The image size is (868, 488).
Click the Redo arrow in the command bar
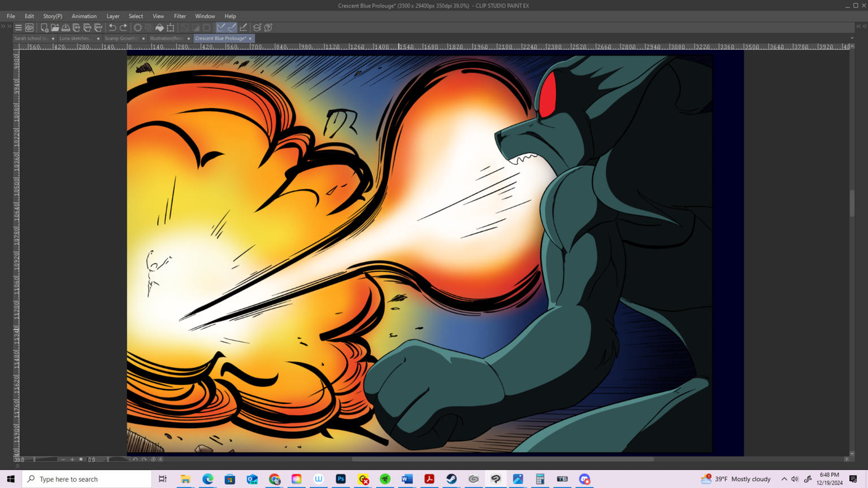coord(123,27)
